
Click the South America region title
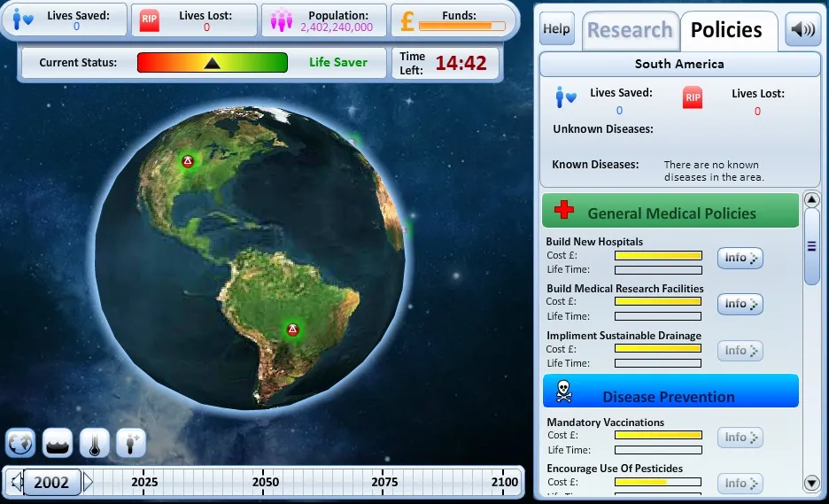(679, 64)
